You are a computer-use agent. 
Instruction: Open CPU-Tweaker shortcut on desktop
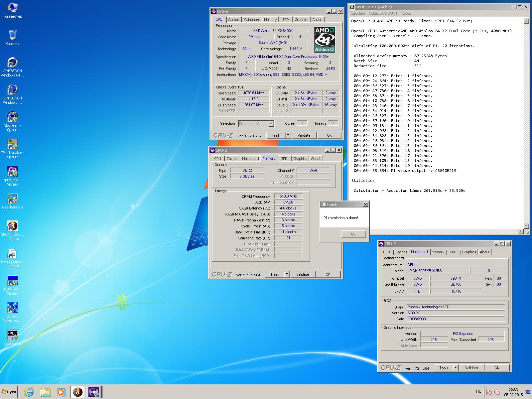point(12,149)
